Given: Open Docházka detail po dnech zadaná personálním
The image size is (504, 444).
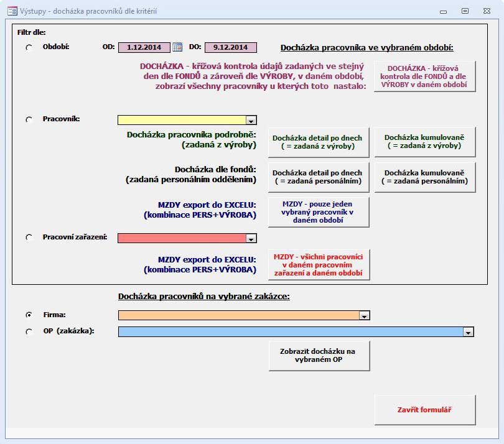Looking at the screenshot, I should 318,177.
